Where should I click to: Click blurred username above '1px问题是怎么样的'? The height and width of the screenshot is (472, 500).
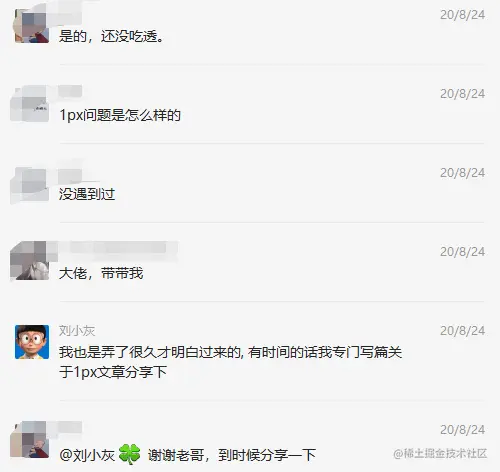(x=71, y=91)
